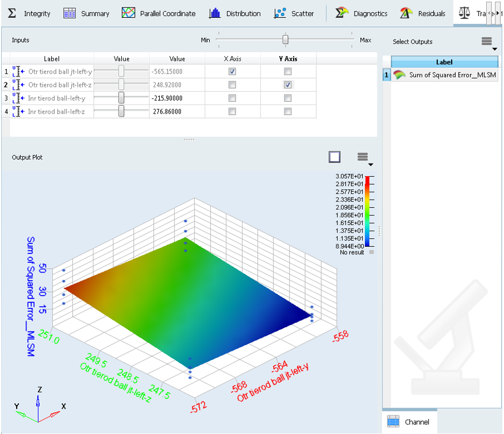Screen dimensions: 504x434
Task: Open the Parallel Coordinate tab
Action: coord(159,13)
